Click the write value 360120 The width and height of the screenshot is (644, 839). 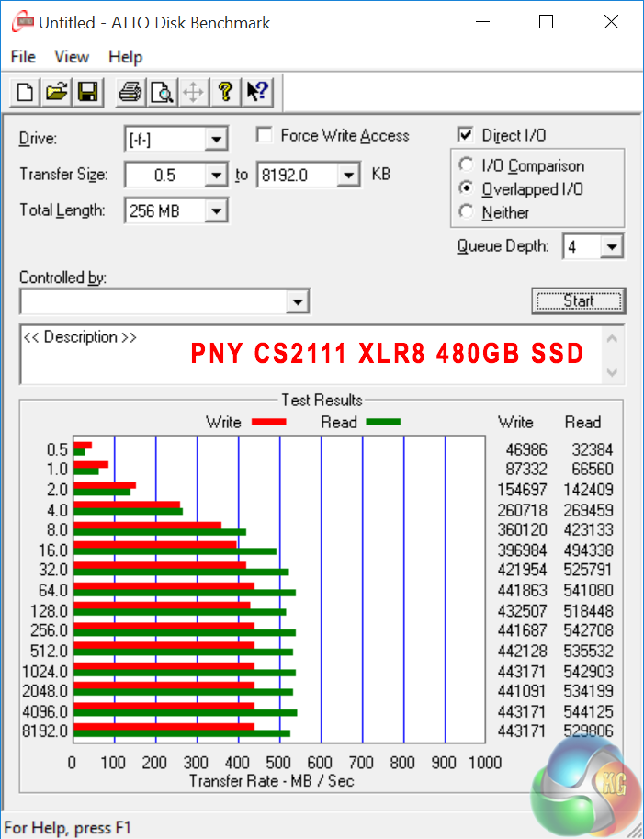click(x=522, y=529)
